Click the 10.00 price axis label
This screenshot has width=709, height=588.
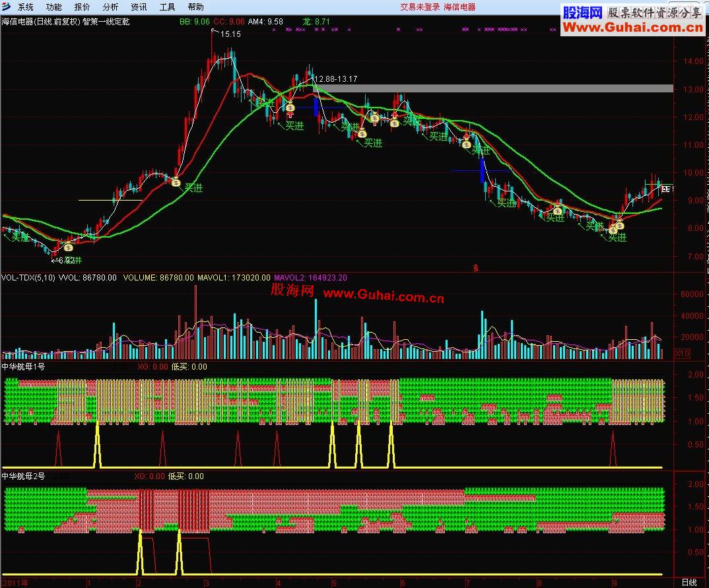[x=693, y=173]
